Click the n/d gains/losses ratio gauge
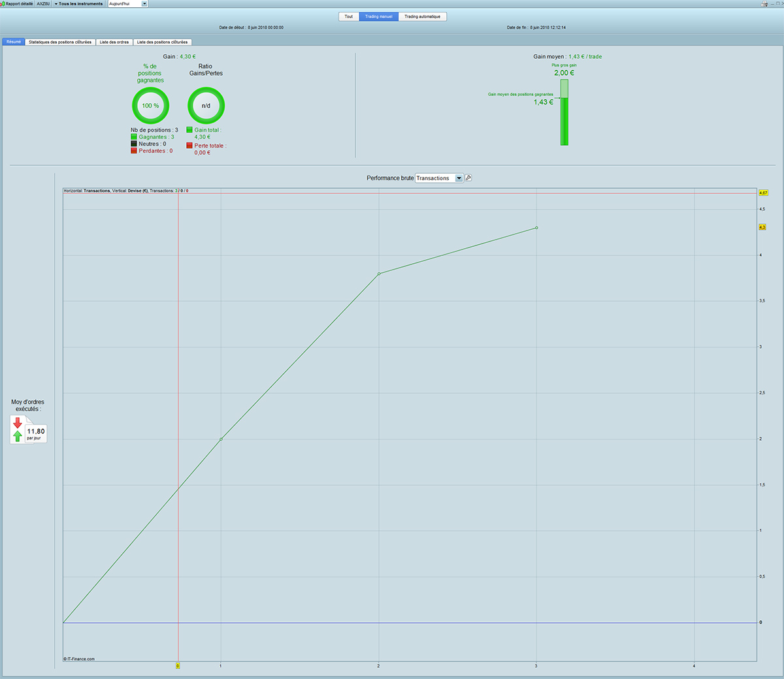This screenshot has width=784, height=679. tap(206, 106)
